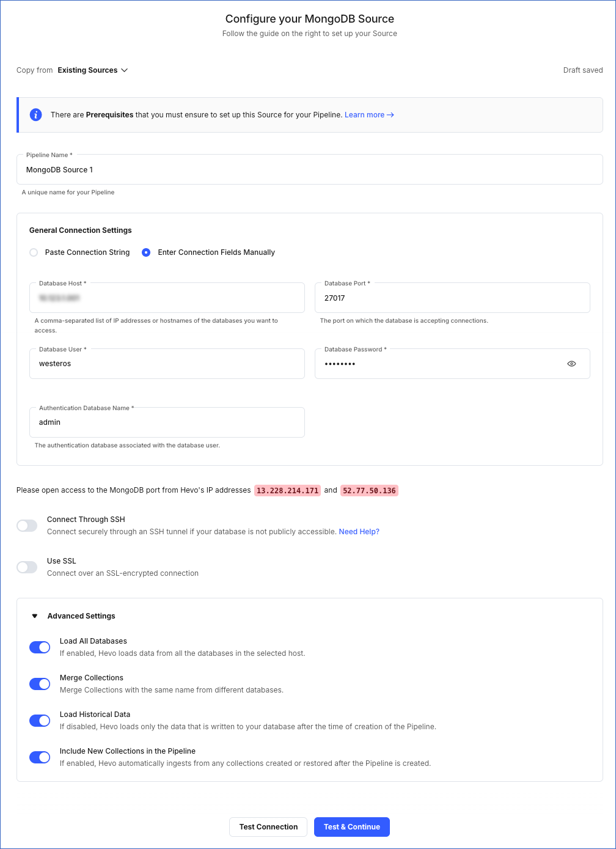Open the Learn more link
This screenshot has height=849, width=616.
pos(369,114)
